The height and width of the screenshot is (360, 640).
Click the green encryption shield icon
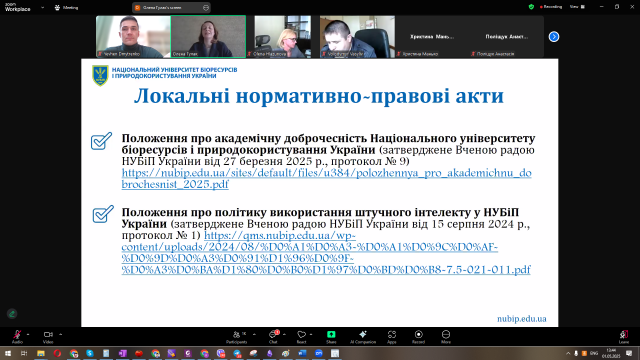(x=531, y=7)
